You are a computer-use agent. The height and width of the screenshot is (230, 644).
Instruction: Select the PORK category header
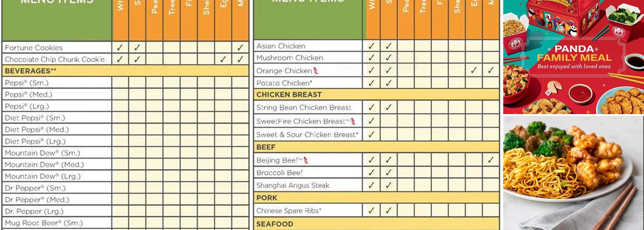(x=267, y=198)
